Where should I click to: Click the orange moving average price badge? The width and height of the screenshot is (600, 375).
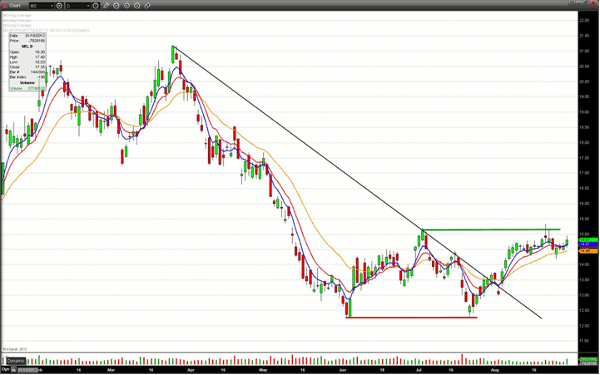coord(589,251)
